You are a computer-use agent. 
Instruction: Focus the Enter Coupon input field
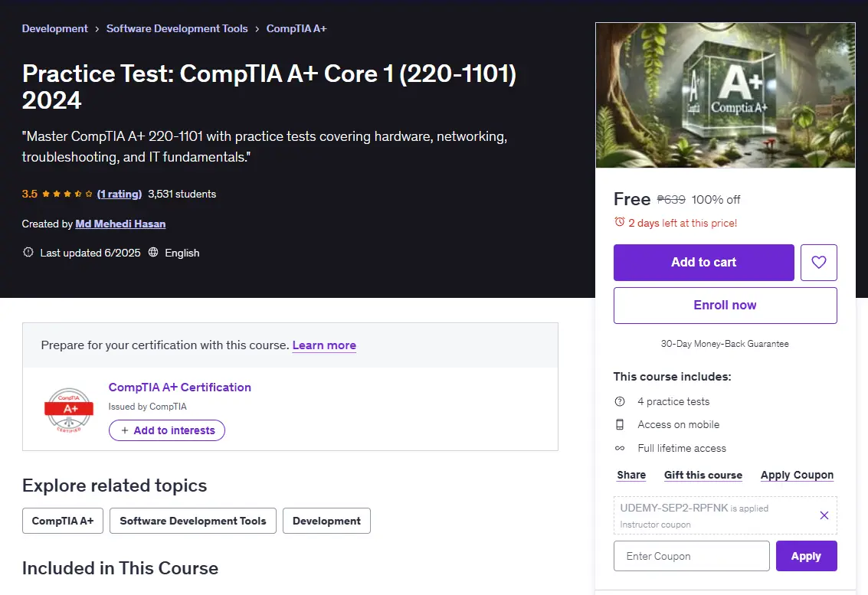click(x=691, y=556)
